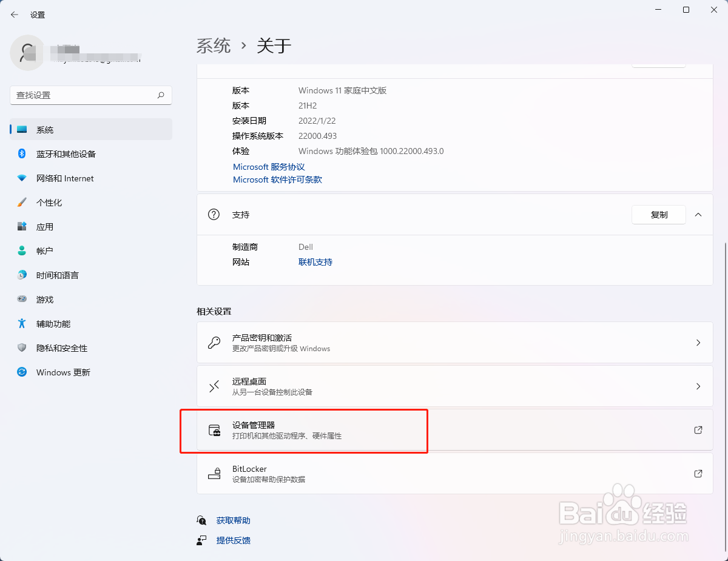
Task: Open 网络和 Internet settings
Action: coord(91,178)
